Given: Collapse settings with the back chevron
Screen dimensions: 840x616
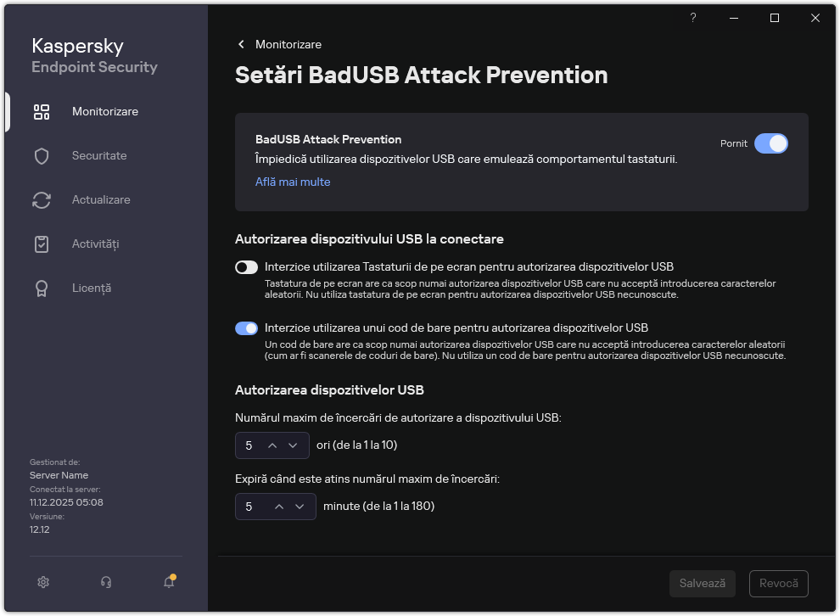Looking at the screenshot, I should click(x=240, y=44).
